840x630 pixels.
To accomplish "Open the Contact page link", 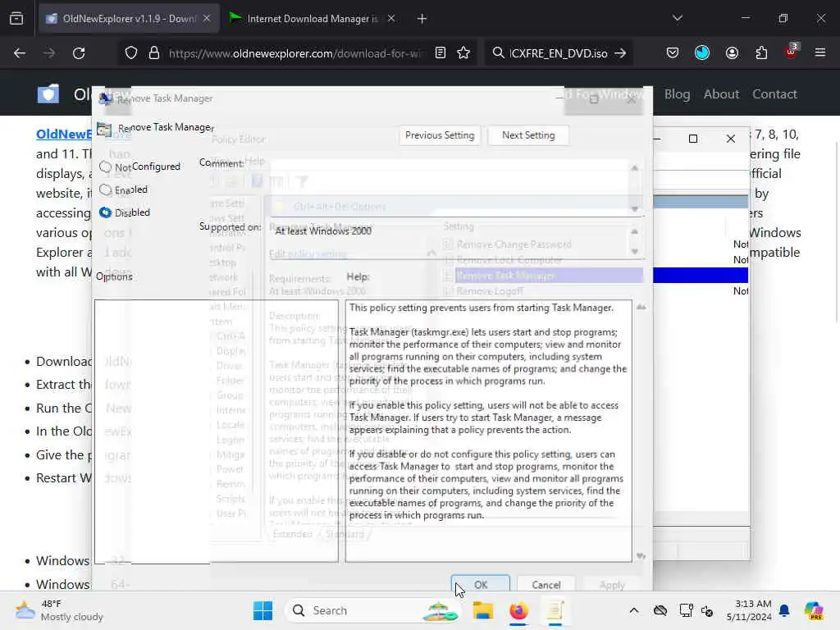I will (774, 94).
